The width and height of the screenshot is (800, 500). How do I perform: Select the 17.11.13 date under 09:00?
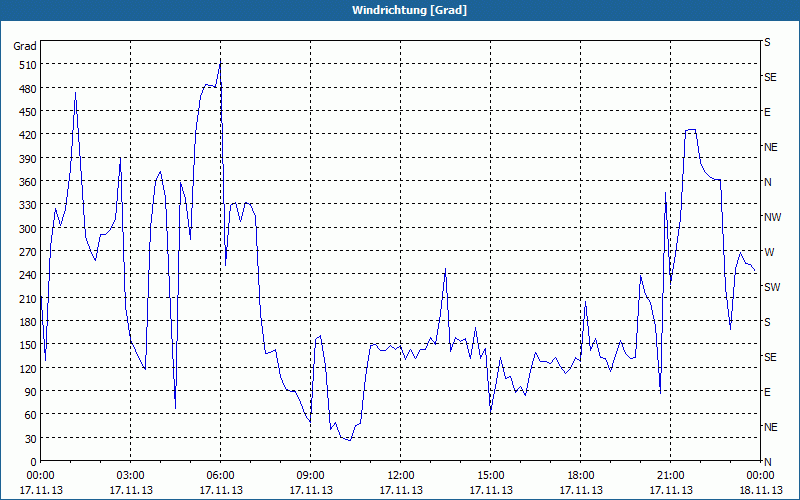coord(311,490)
